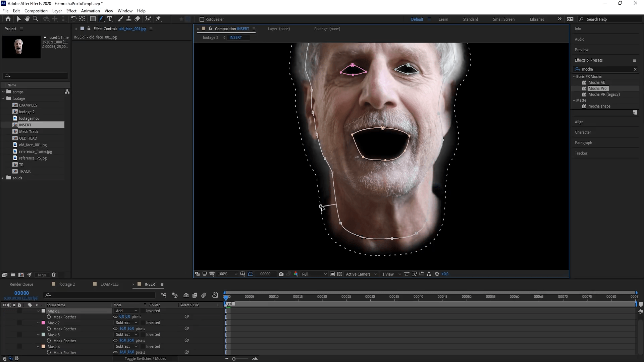The height and width of the screenshot is (362, 644).
Task: Toggle Inverted checkbox for Mask 3
Action: [x=144, y=335]
